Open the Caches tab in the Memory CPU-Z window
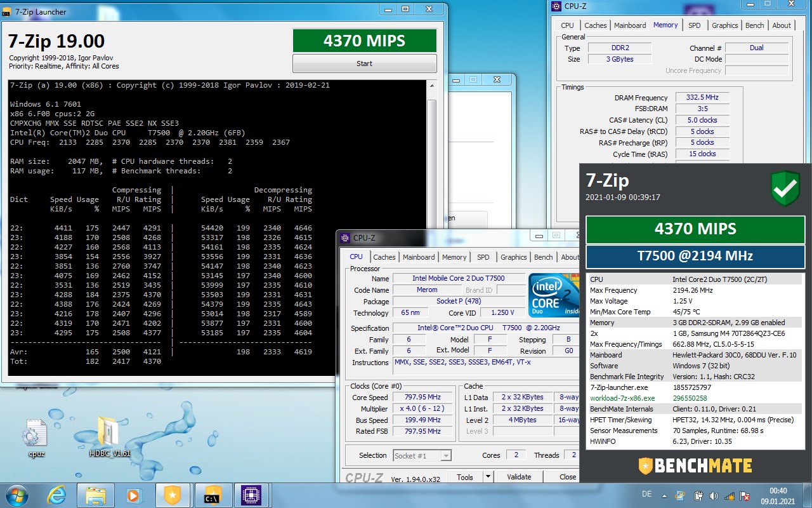This screenshot has height=508, width=812. click(595, 25)
